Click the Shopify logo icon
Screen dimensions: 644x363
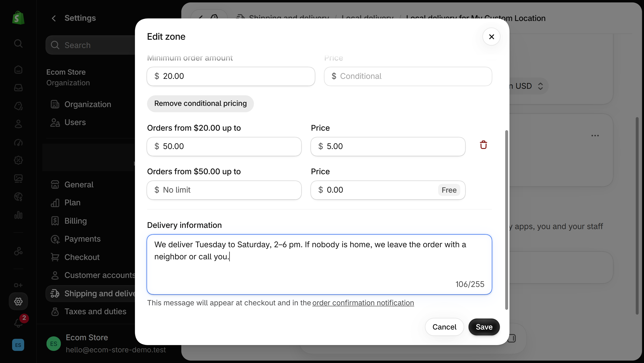[x=18, y=18]
